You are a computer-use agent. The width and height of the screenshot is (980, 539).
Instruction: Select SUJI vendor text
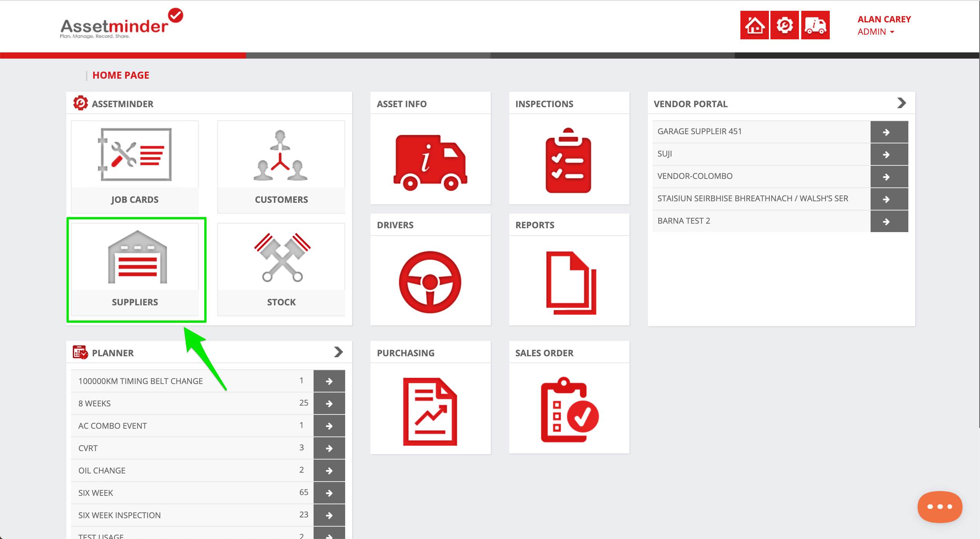click(665, 154)
